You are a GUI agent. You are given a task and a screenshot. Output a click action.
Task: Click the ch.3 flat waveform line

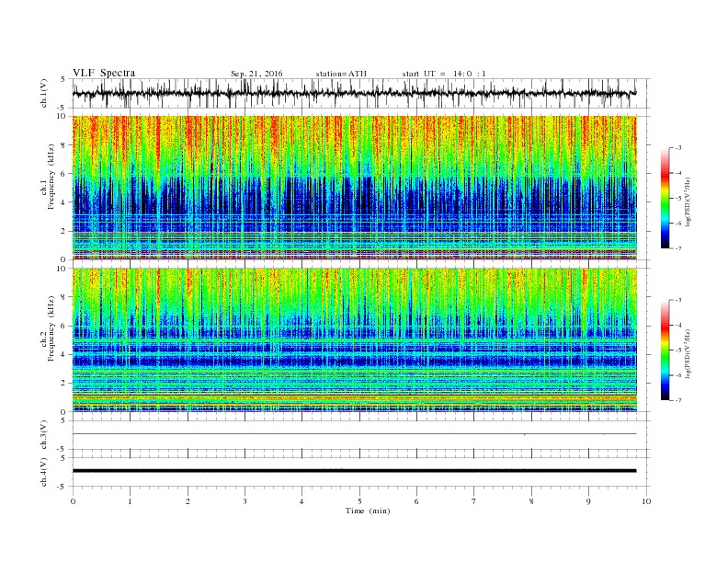354,434
